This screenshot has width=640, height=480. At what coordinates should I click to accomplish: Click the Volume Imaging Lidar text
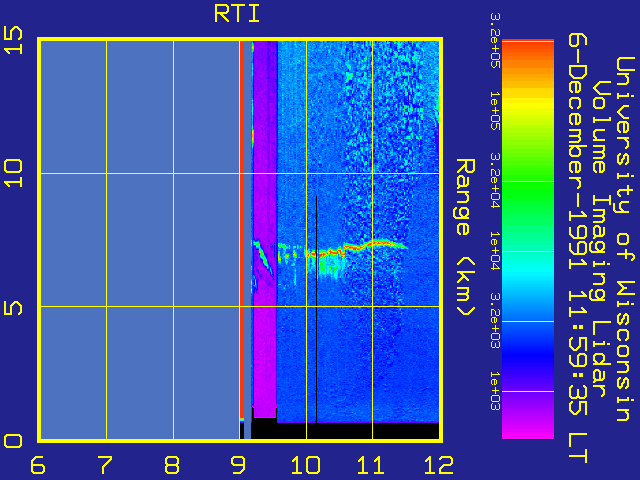click(602, 239)
